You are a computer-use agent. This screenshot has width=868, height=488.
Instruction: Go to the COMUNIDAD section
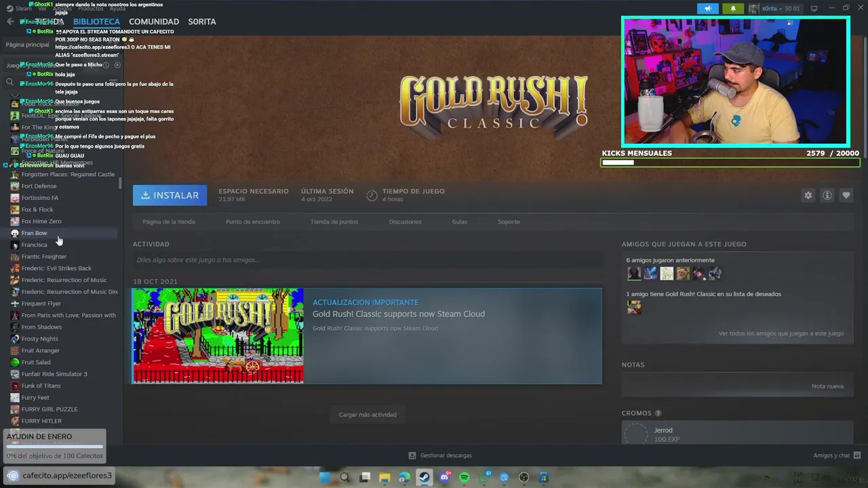154,22
